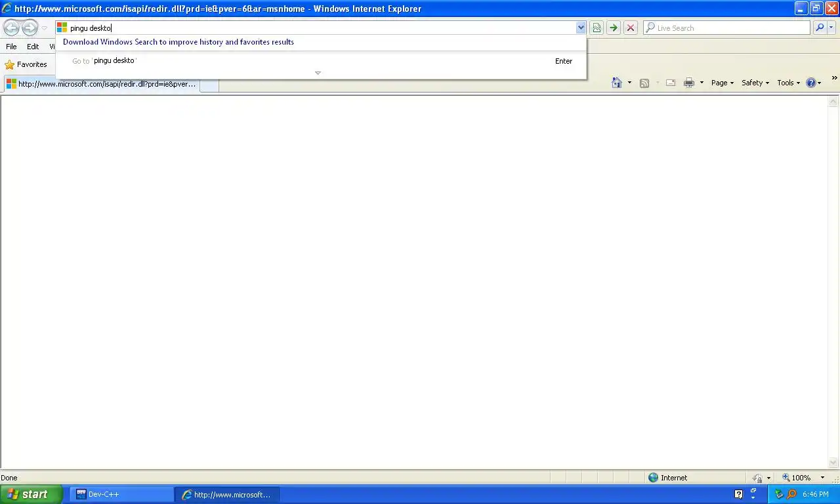Click the Home house icon
The height and width of the screenshot is (504, 840).
pos(617,83)
